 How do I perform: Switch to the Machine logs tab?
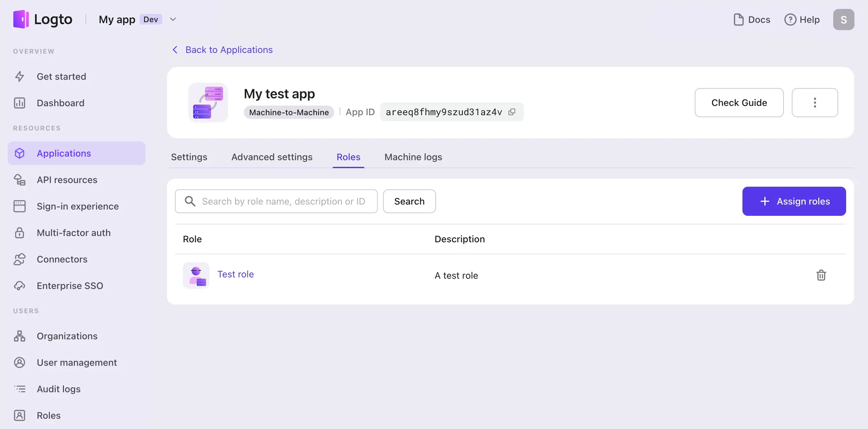(x=413, y=157)
